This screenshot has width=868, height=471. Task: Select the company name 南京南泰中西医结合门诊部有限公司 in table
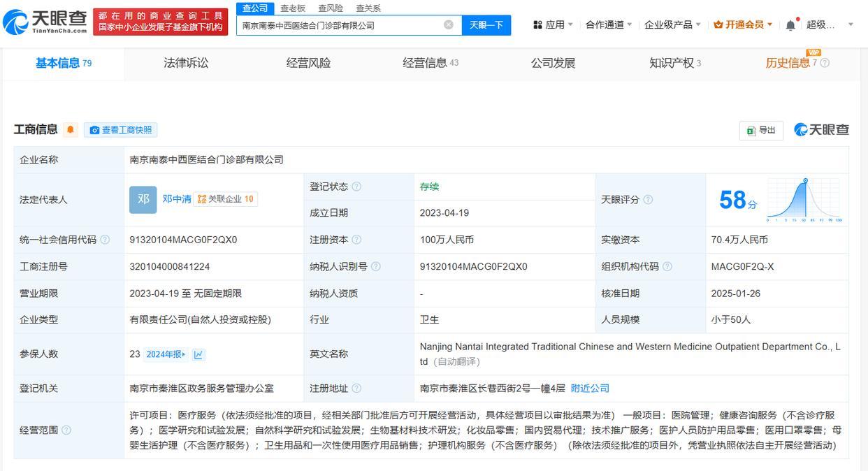(x=206, y=160)
